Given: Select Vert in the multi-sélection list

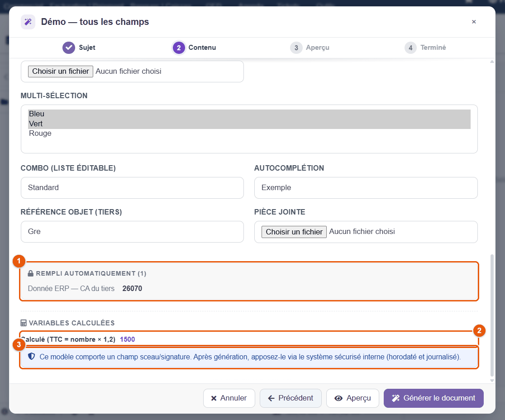Looking at the screenshot, I should pos(249,124).
